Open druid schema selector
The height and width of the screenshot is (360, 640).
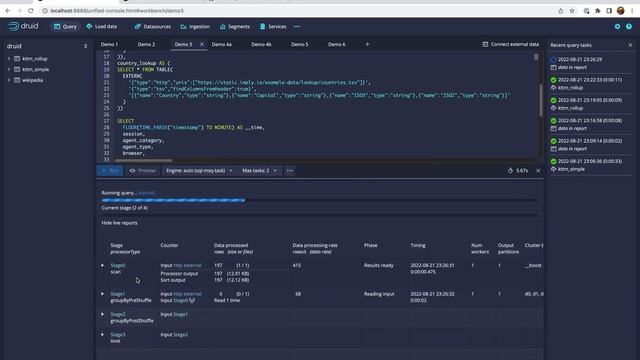(x=47, y=46)
